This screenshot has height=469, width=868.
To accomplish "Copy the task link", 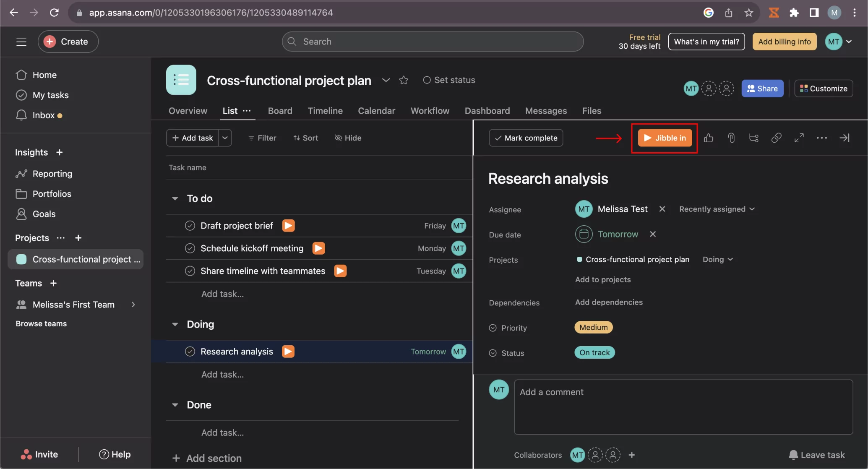I will [777, 138].
